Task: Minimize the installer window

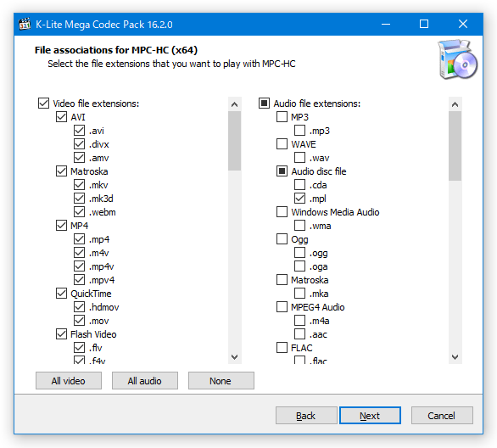Action: tap(386, 24)
